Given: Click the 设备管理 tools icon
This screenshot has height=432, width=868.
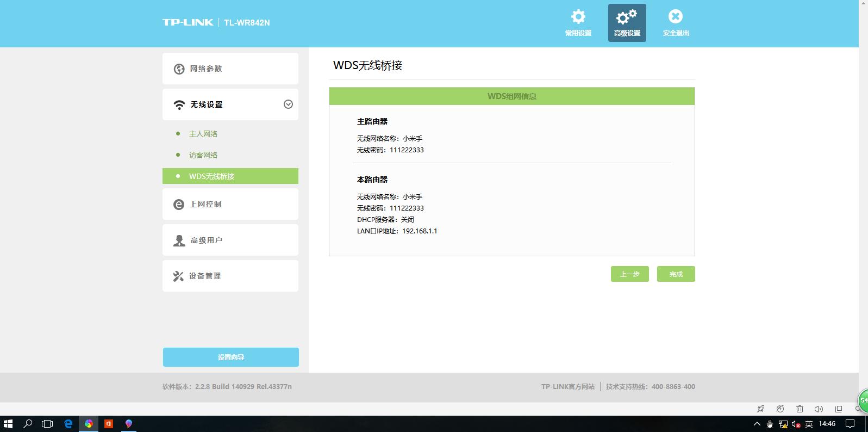Looking at the screenshot, I should point(178,276).
